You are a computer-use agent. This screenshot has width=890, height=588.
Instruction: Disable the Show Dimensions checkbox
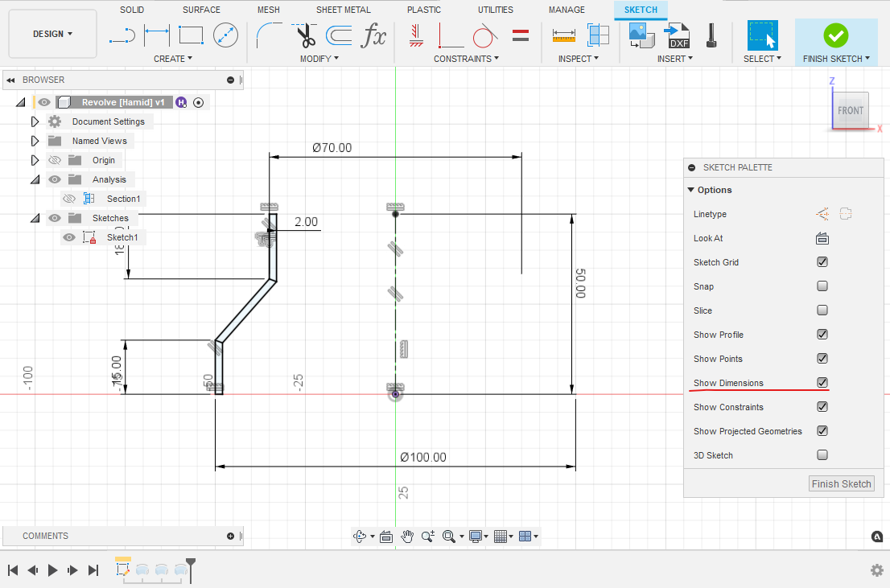(x=822, y=383)
